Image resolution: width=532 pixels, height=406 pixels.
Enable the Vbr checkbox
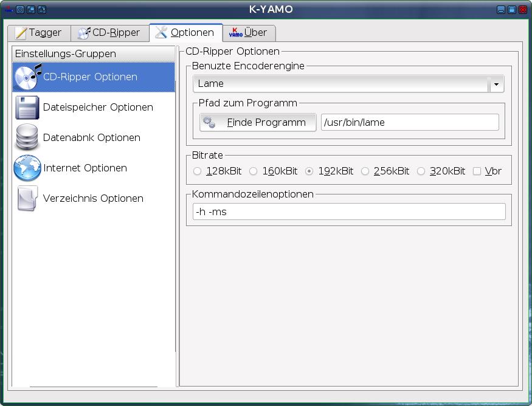[x=487, y=171]
